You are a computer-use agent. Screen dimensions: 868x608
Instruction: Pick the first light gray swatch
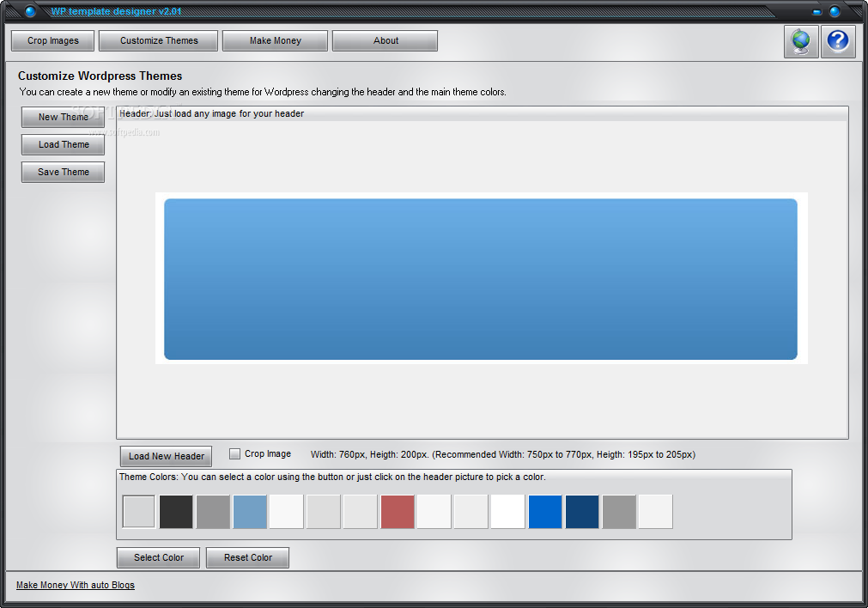click(139, 512)
